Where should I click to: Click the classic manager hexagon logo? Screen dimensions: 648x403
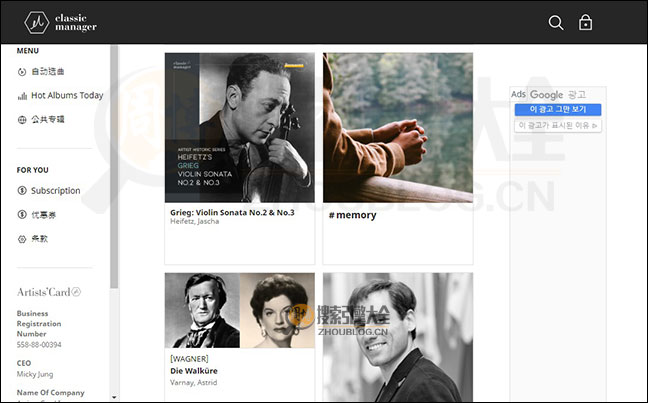(x=37, y=22)
